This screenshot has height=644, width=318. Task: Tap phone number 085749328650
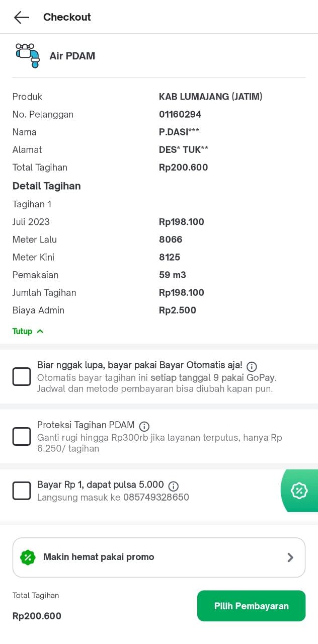156,498
